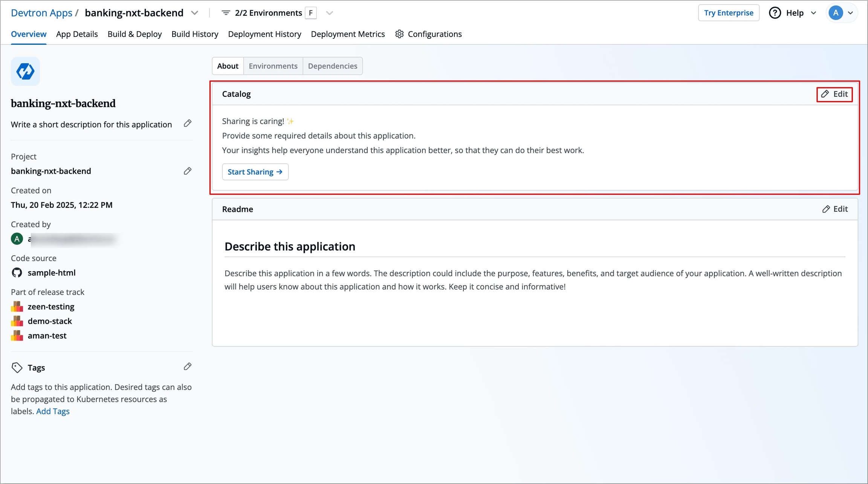Viewport: 868px width, 484px height.
Task: Click the GitHub icon next to sample-html
Action: (17, 272)
